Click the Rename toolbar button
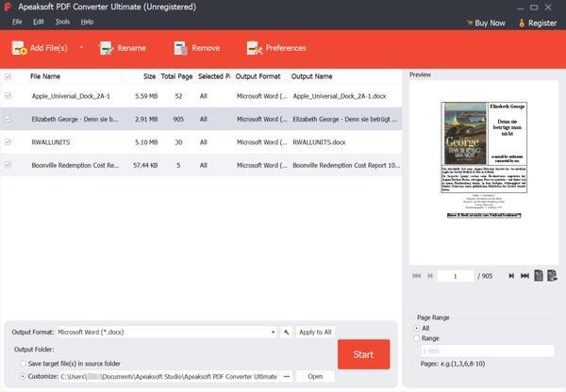The height and width of the screenshot is (392, 566). coord(122,48)
